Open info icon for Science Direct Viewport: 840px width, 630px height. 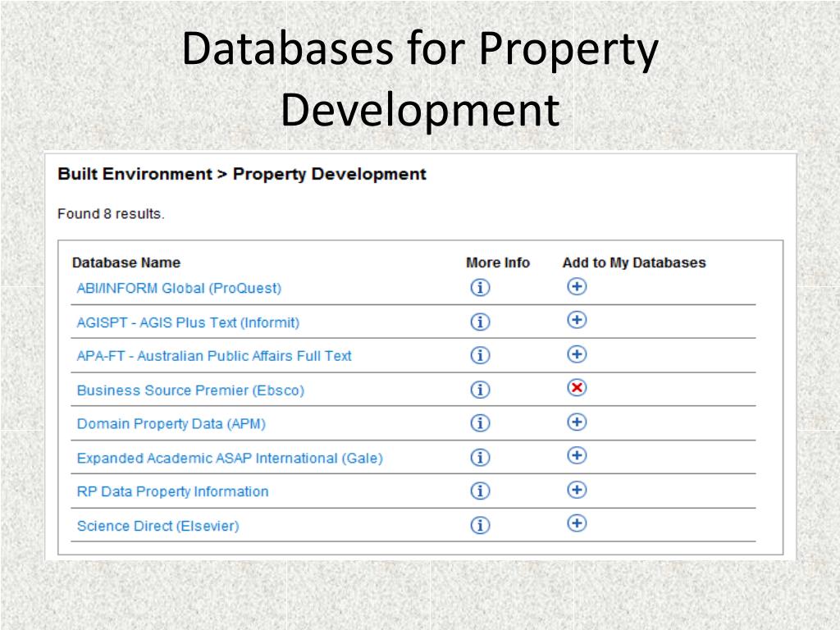pos(480,526)
